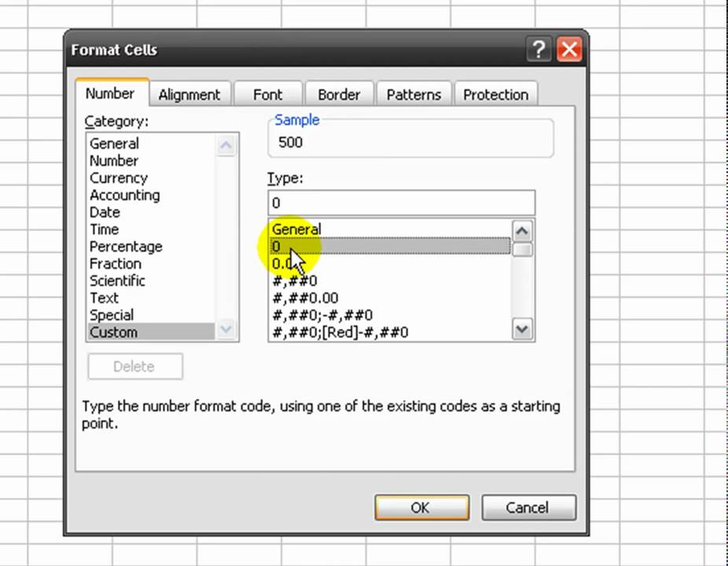Image resolution: width=728 pixels, height=566 pixels.
Task: Select the #,##0.00 format code
Action: [x=390, y=298]
